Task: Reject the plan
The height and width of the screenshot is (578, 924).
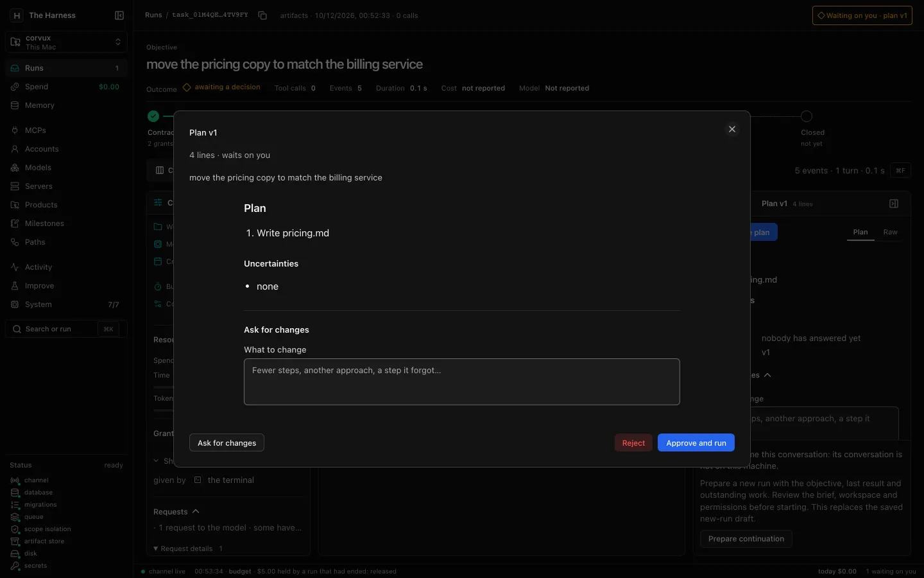Action: (633, 443)
